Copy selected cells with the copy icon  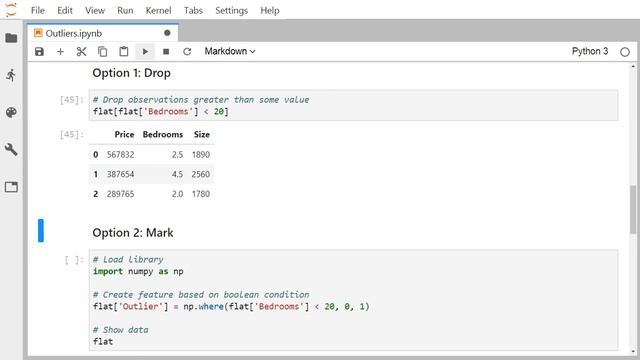click(x=102, y=51)
